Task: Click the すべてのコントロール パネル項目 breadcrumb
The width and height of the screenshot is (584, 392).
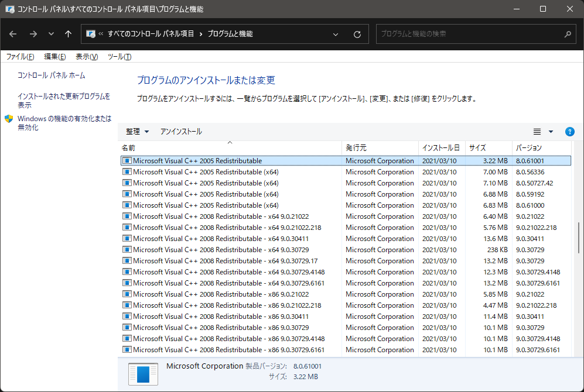Action: coord(151,34)
